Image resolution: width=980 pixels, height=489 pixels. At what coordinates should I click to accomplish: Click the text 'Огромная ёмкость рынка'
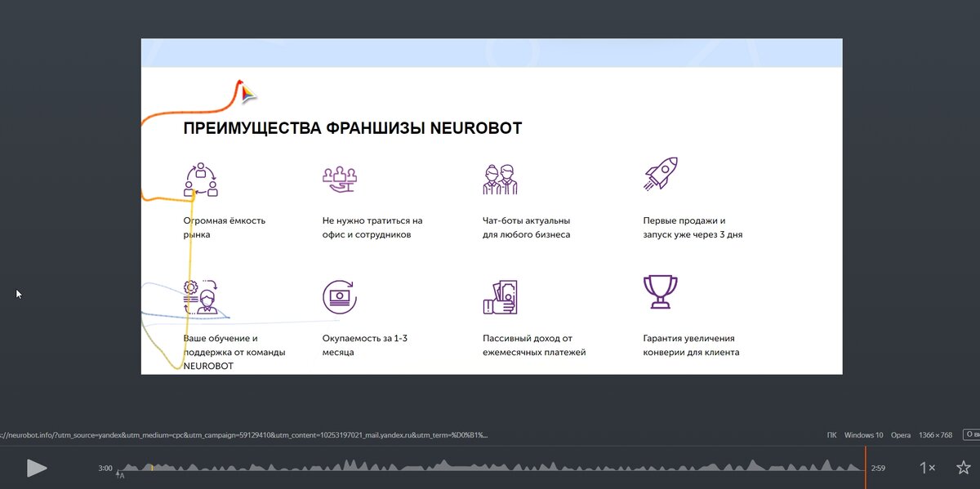pos(225,228)
